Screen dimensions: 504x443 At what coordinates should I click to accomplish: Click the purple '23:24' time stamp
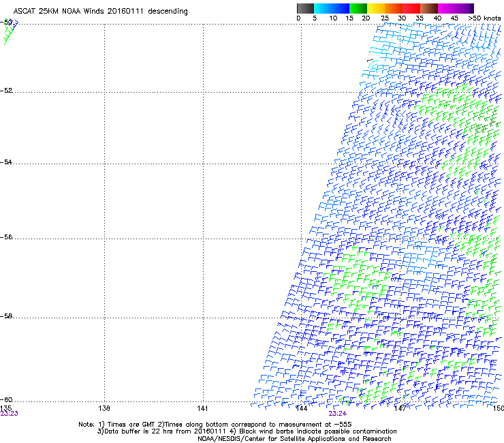(338, 414)
